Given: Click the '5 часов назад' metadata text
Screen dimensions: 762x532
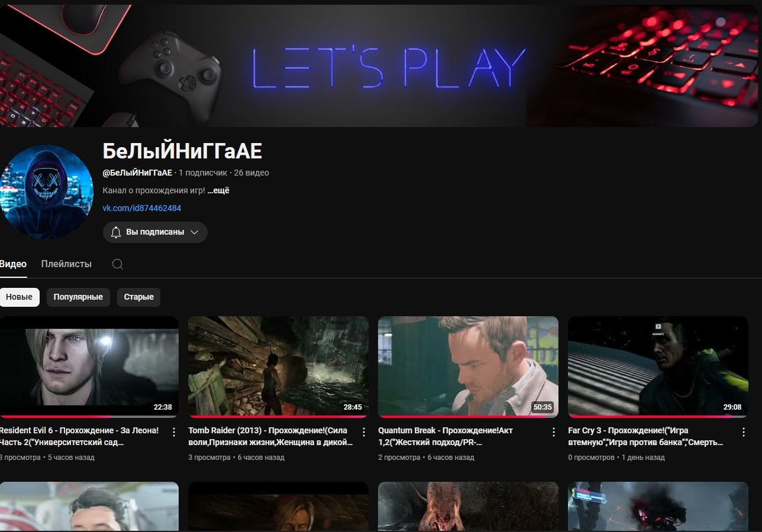Looking at the screenshot, I should [x=71, y=458].
